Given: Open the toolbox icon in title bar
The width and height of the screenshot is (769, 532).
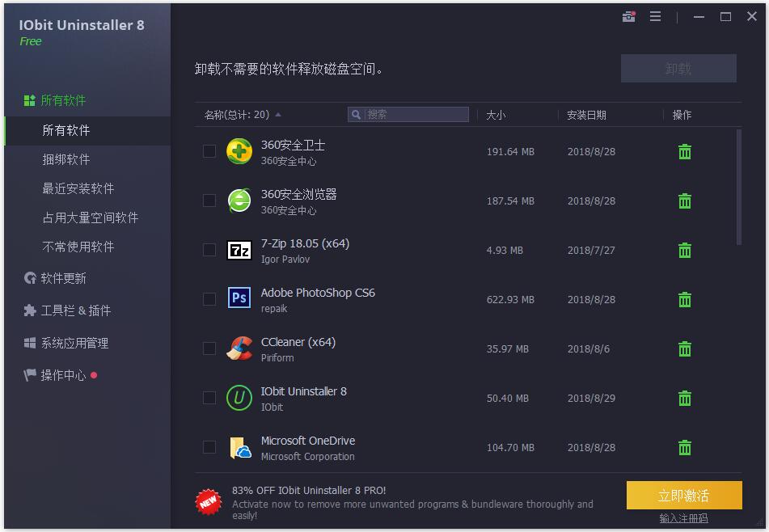Looking at the screenshot, I should [x=629, y=17].
